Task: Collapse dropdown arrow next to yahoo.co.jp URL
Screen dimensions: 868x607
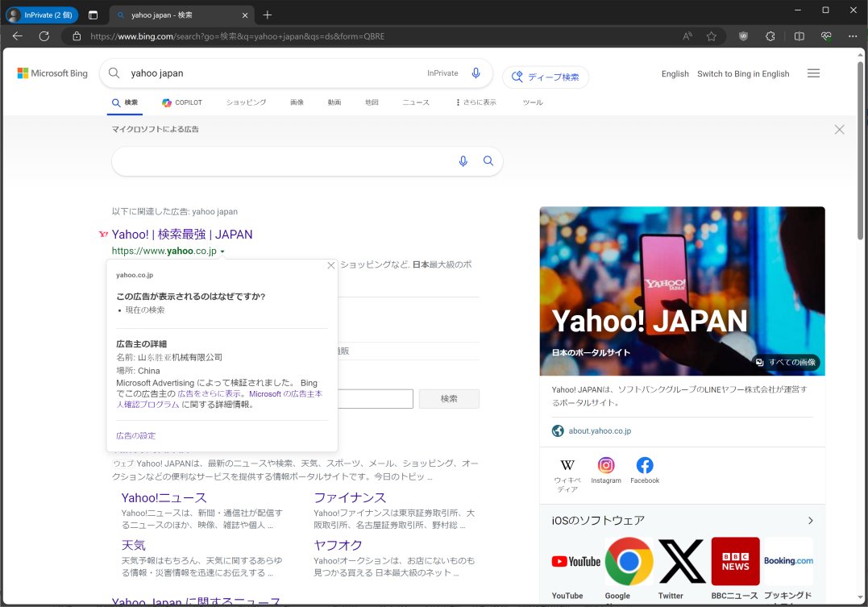Action: [x=222, y=252]
